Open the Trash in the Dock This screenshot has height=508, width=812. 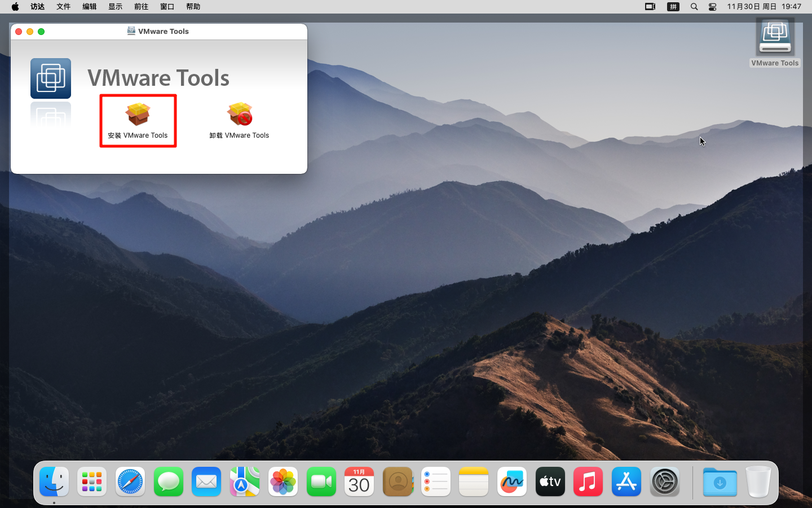[x=758, y=482]
